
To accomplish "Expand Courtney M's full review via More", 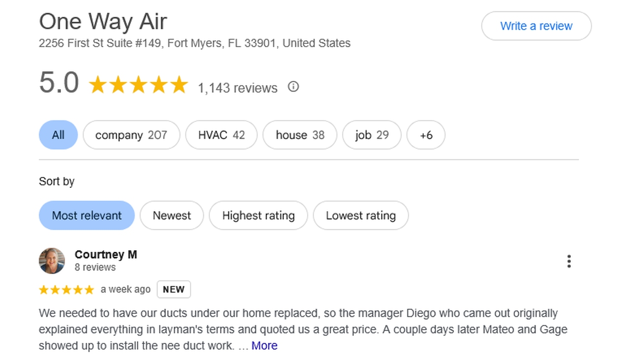I will (264, 345).
